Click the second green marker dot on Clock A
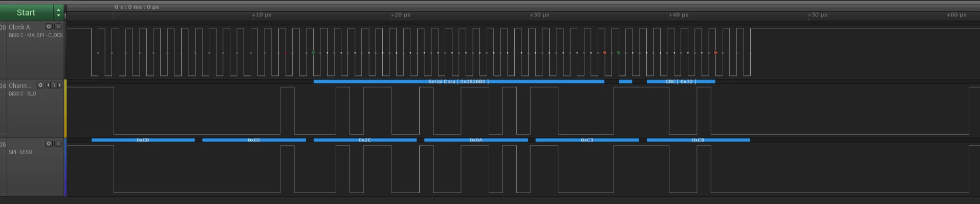The height and width of the screenshot is (204, 980). pos(619,53)
